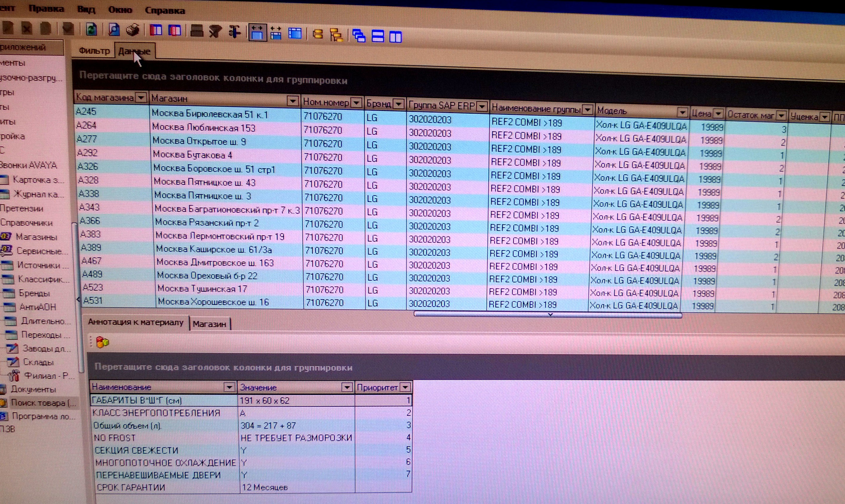Open the Брэнд column filter dropdown
845x504 pixels.
(399, 104)
